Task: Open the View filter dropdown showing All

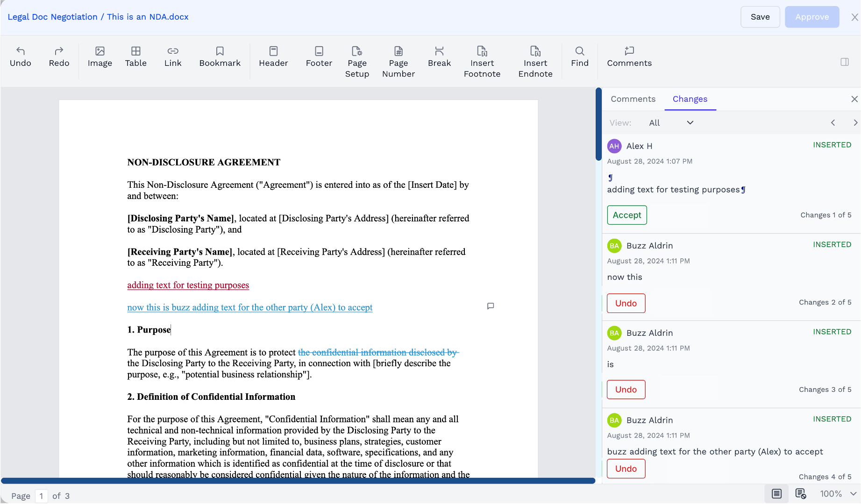Action: [x=671, y=122]
